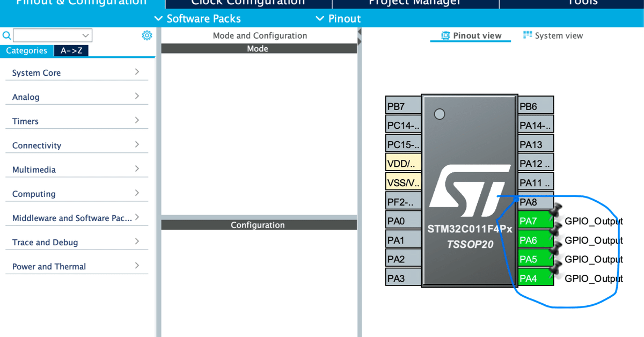Click the Pinout view chip icon
The image size is (644, 337).
[x=445, y=35]
